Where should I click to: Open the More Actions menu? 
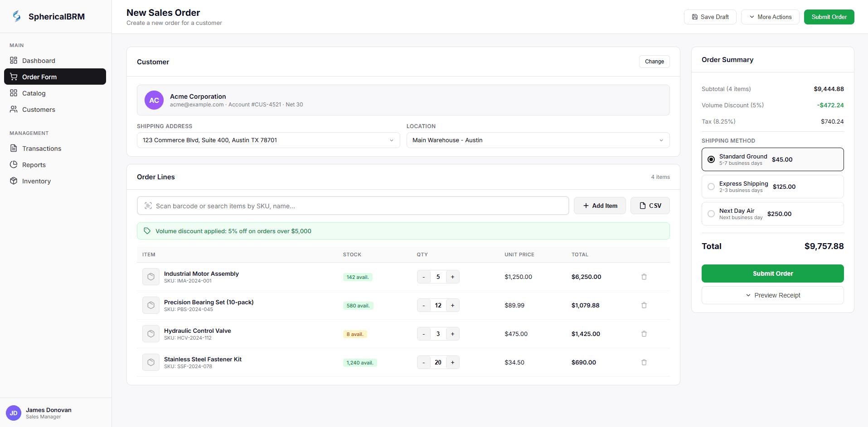click(x=770, y=17)
